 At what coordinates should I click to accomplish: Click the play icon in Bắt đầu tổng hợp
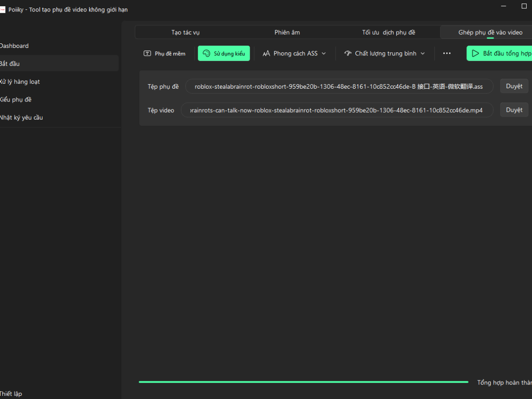(x=475, y=54)
